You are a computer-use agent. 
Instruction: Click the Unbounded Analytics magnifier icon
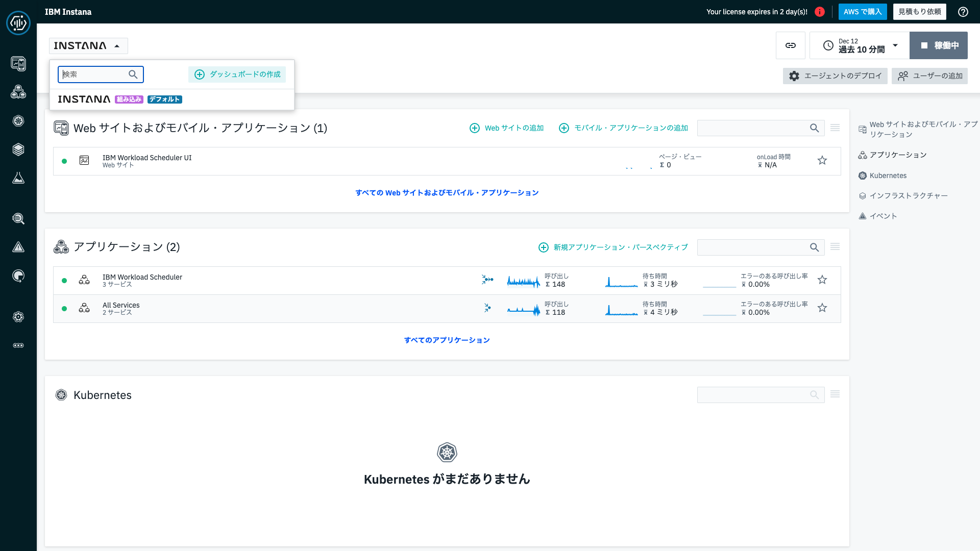pos(18,219)
